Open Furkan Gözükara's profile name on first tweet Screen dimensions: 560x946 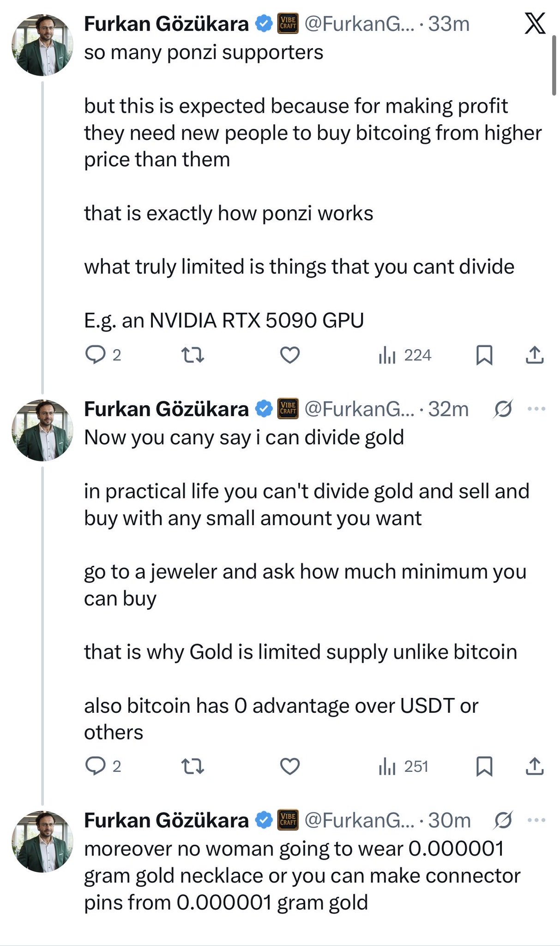(x=166, y=24)
